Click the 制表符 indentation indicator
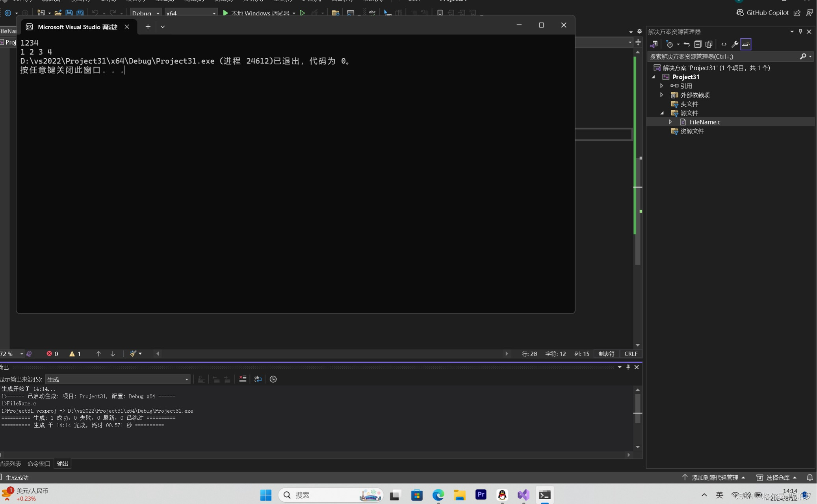 point(606,354)
